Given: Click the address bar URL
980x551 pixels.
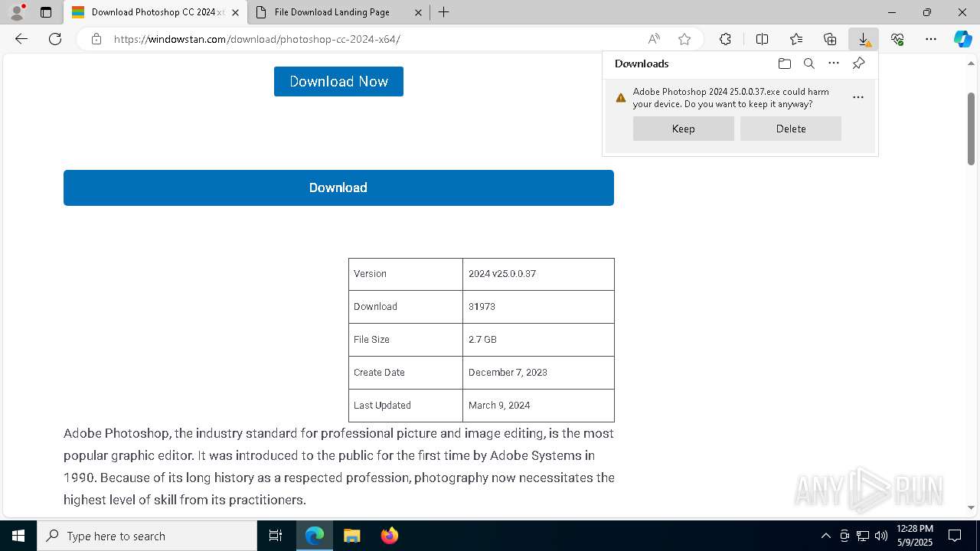Looking at the screenshot, I should tap(257, 39).
